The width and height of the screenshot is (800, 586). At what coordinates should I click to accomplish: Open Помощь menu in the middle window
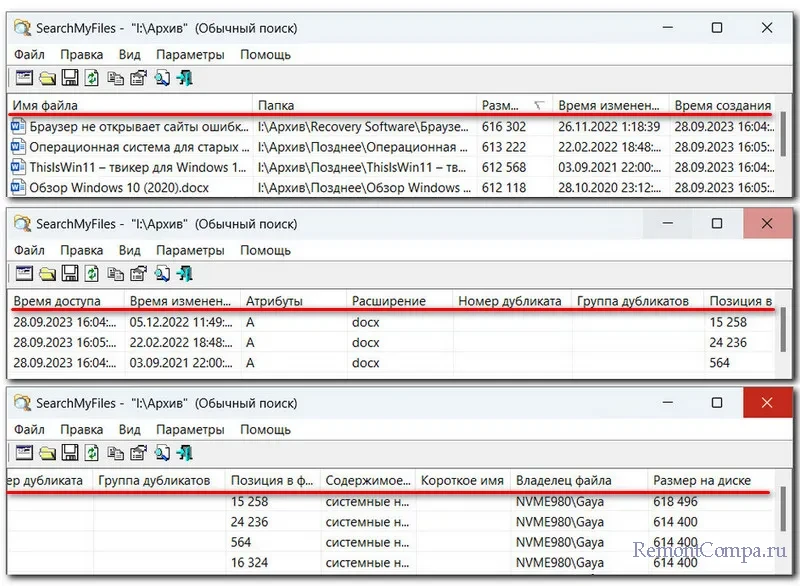[x=265, y=250]
